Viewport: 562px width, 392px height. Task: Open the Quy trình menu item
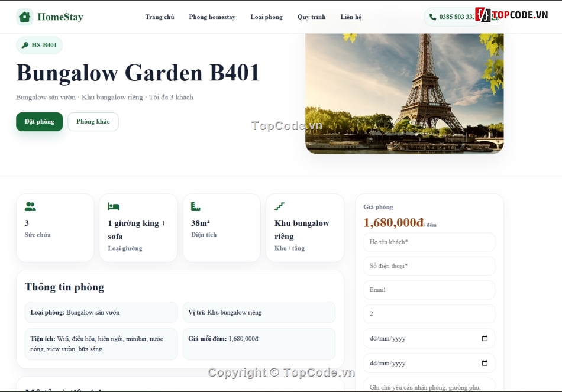point(311,17)
